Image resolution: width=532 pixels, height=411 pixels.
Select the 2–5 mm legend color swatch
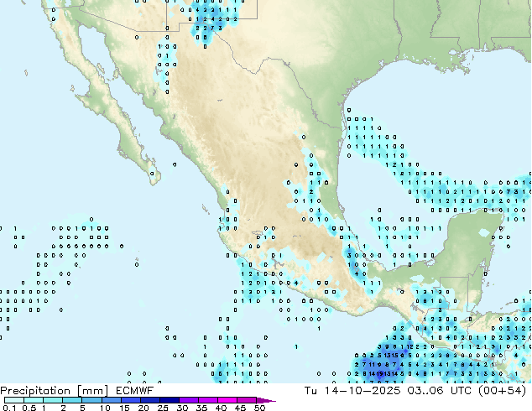coord(72,400)
